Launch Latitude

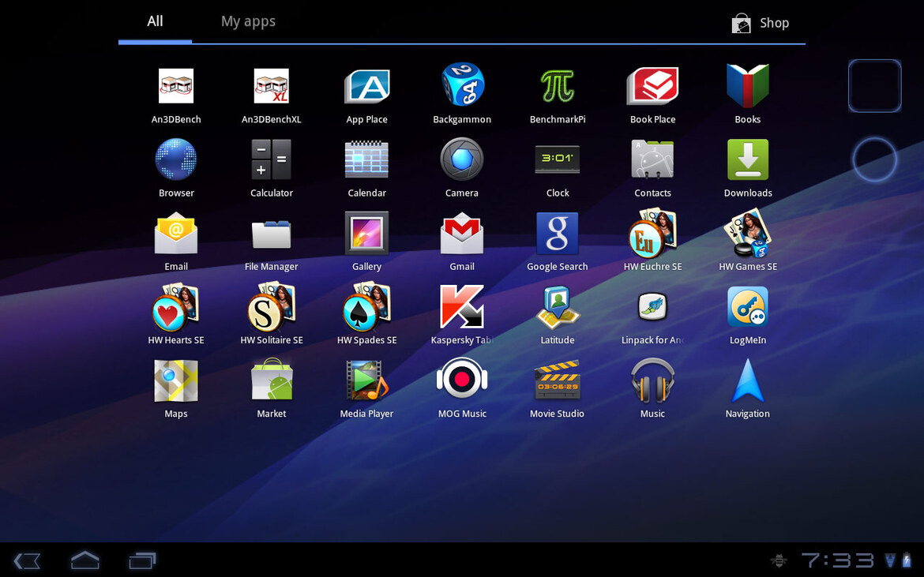click(x=558, y=307)
